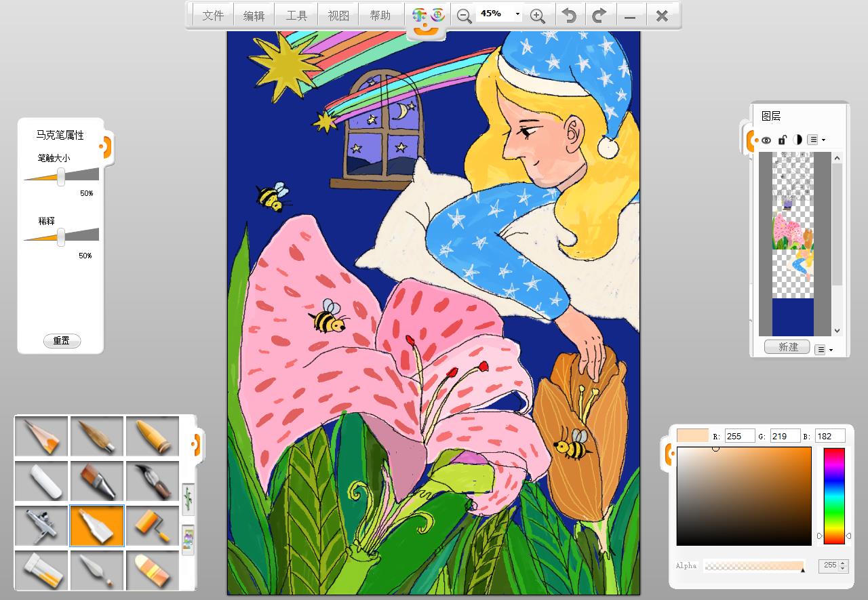
Task: Click the rainbow hue color strip
Action: (x=833, y=495)
